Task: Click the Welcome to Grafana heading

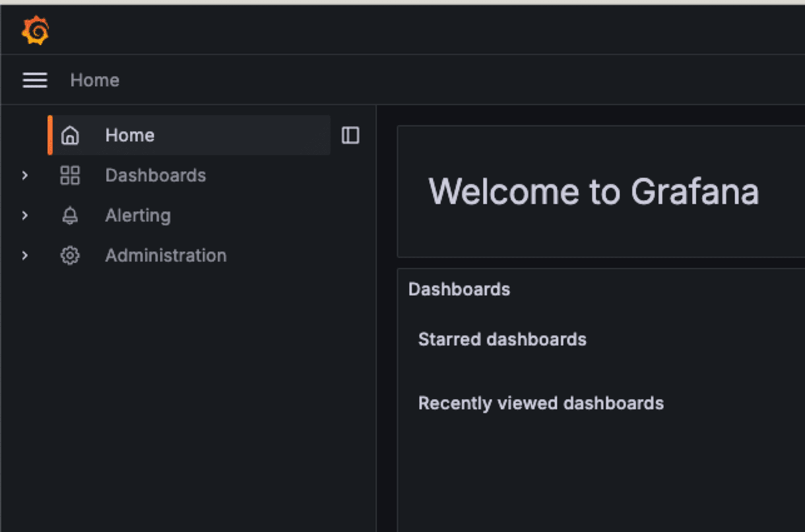Action: click(594, 192)
